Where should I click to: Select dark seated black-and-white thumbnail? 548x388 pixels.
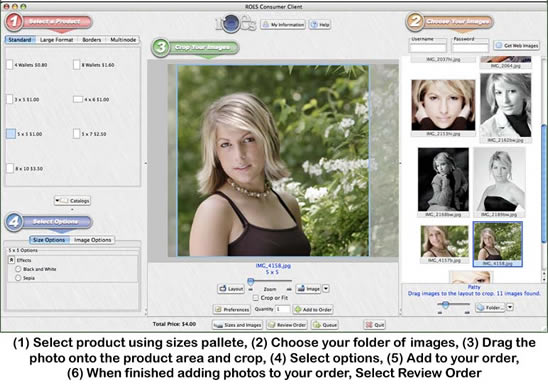point(443,179)
